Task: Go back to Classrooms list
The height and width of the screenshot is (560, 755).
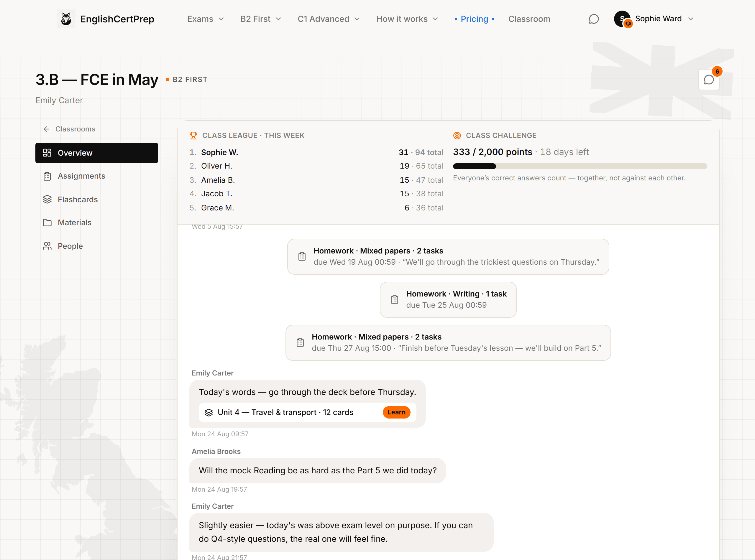Action: coord(69,129)
